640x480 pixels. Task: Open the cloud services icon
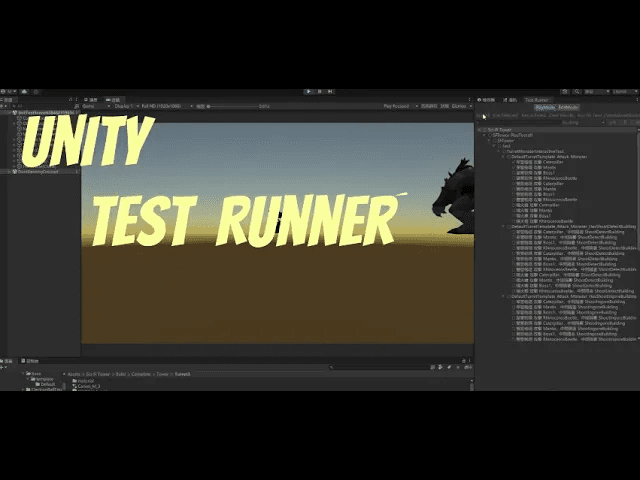tap(24, 91)
